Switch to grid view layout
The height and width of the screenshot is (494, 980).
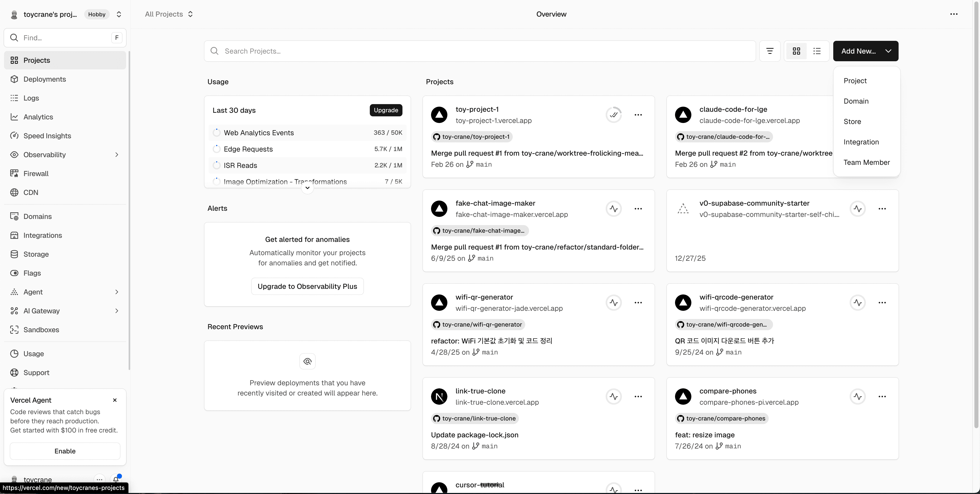796,51
